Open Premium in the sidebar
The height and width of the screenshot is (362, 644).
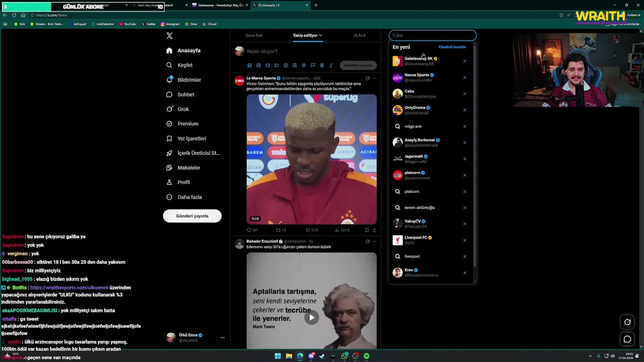click(182, 124)
